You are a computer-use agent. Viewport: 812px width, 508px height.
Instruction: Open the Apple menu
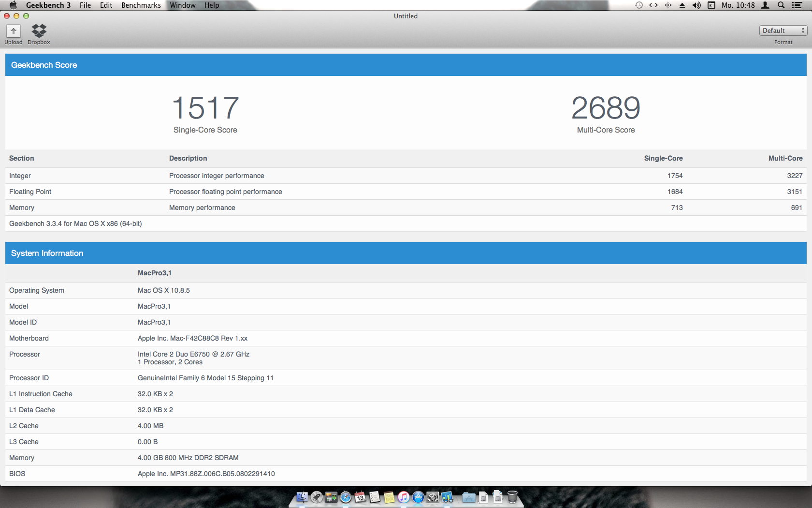[13, 5]
